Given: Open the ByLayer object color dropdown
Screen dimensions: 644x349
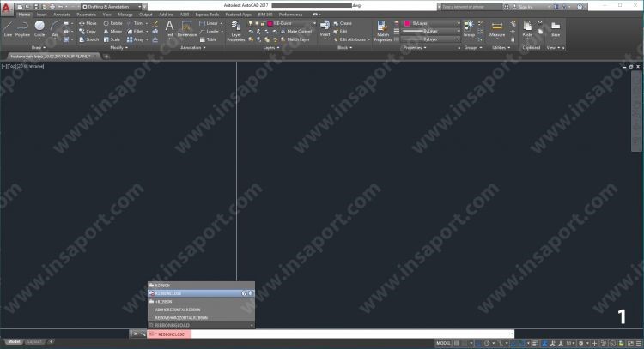Looking at the screenshot, I should (431, 23).
